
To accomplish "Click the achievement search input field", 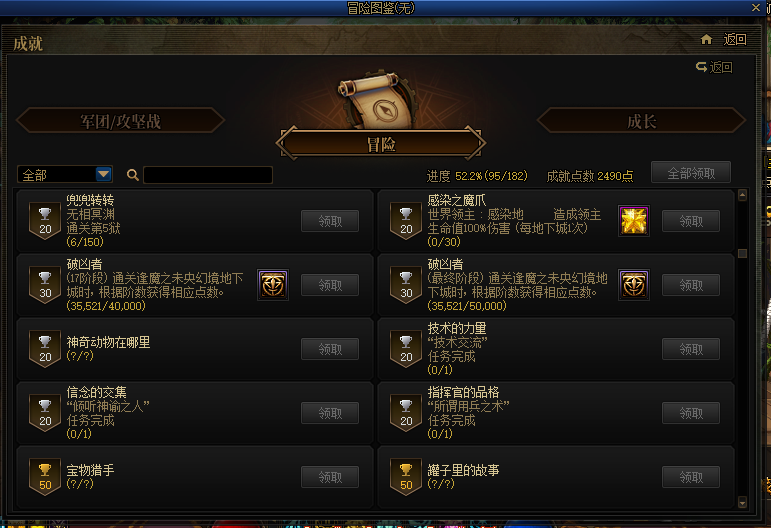I will (x=208, y=175).
